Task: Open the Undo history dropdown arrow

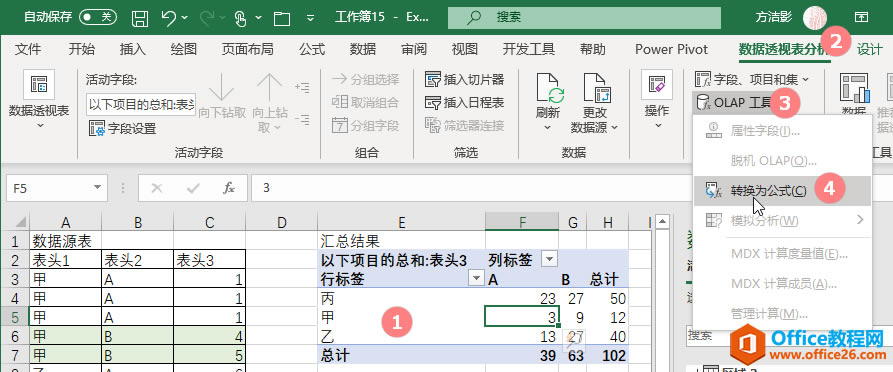Action: pyautogui.click(x=185, y=18)
